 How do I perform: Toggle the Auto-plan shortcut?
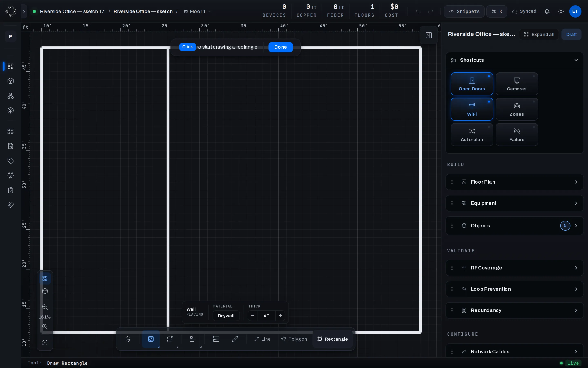[x=472, y=135]
